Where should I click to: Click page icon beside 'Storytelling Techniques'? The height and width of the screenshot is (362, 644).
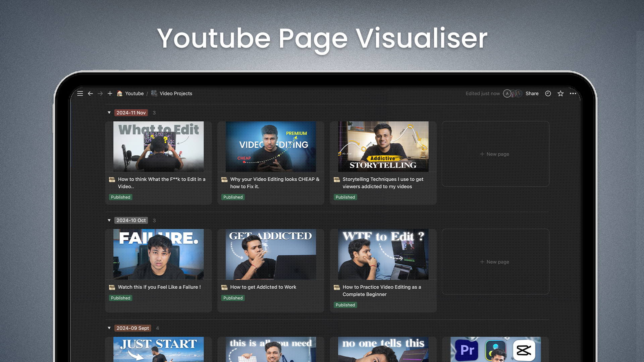(x=337, y=180)
